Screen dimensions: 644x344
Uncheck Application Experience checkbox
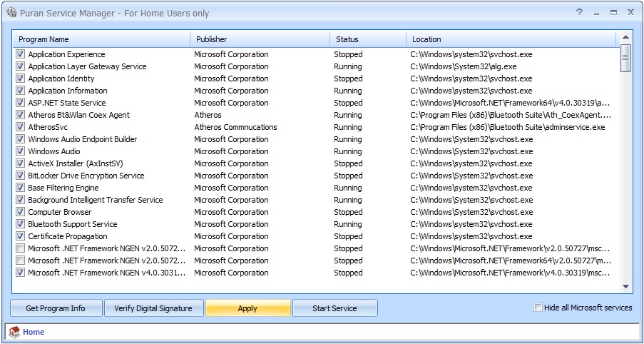point(20,54)
